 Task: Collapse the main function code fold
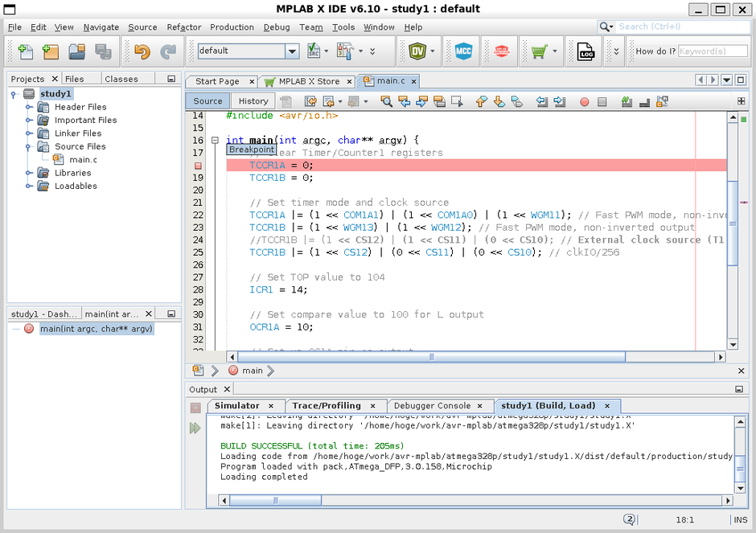click(215, 141)
